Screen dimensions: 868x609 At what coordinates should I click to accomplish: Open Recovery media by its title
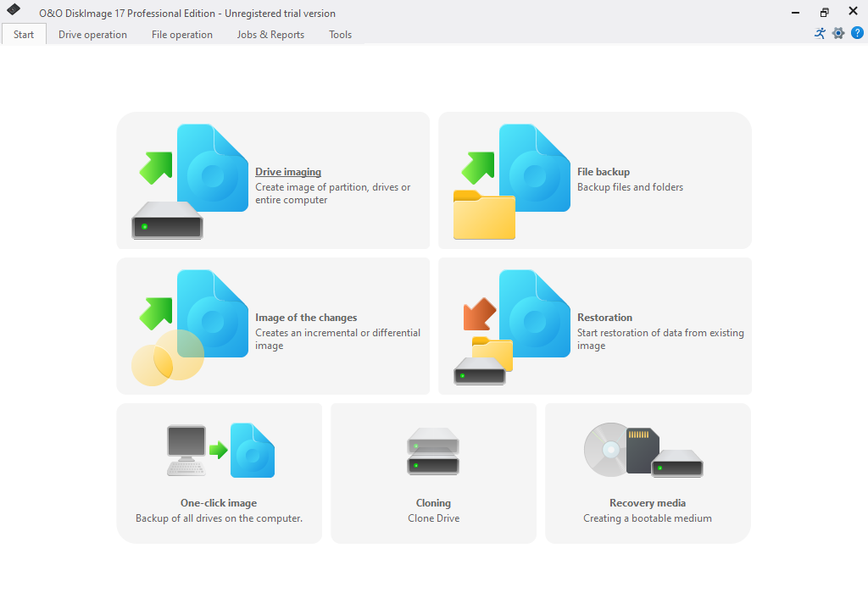pyautogui.click(x=648, y=503)
